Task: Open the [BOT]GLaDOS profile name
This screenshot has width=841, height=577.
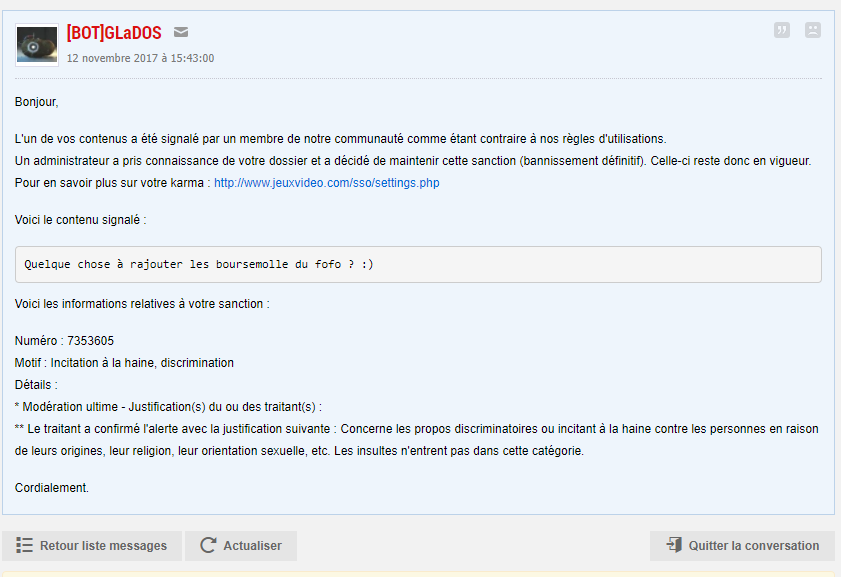Action: click(114, 33)
